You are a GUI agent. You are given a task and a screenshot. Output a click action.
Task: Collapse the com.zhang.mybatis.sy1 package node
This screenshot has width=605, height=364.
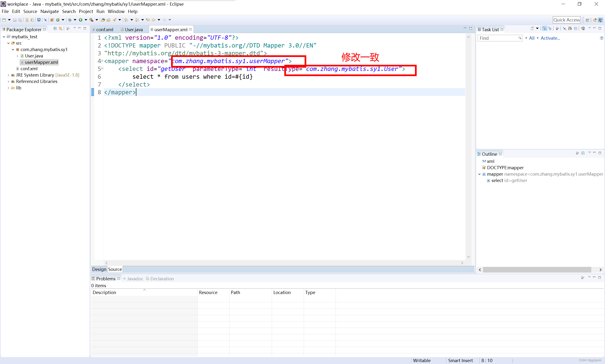point(13,50)
